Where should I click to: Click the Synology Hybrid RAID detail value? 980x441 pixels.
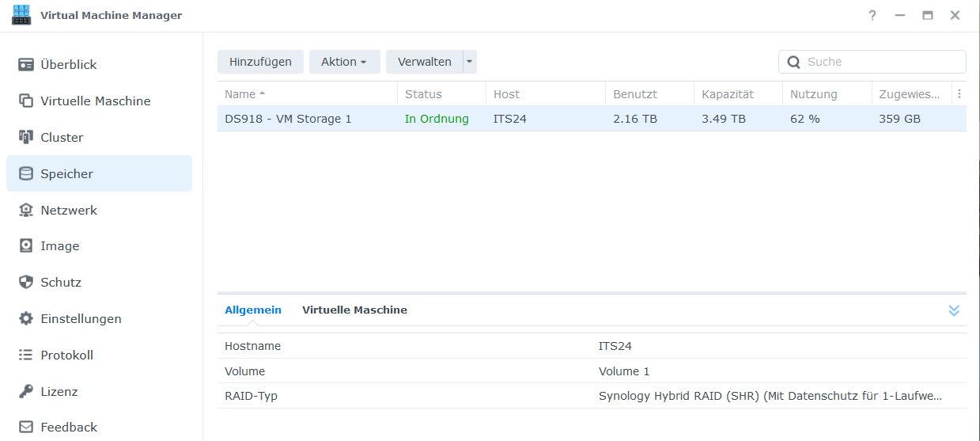point(770,396)
